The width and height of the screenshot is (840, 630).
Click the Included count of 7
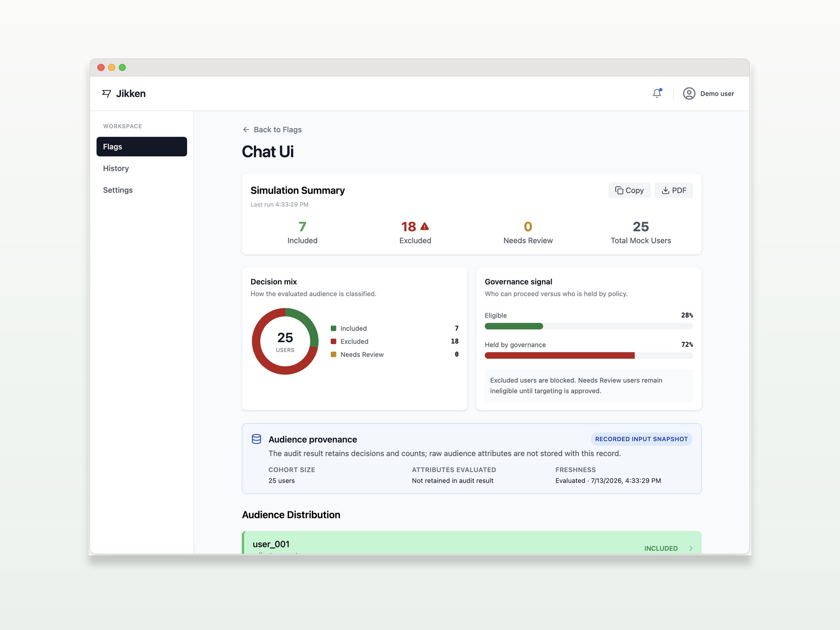[x=302, y=227]
